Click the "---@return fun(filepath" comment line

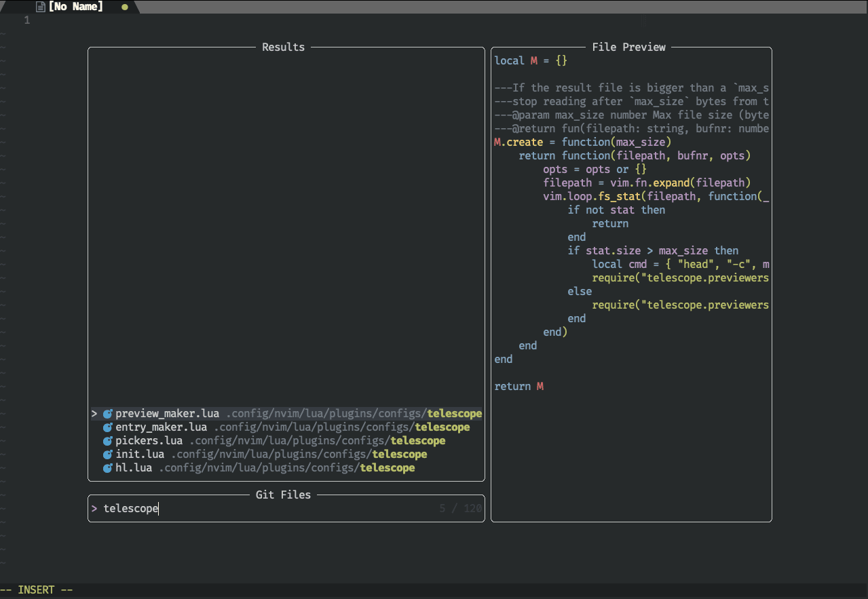tap(632, 129)
